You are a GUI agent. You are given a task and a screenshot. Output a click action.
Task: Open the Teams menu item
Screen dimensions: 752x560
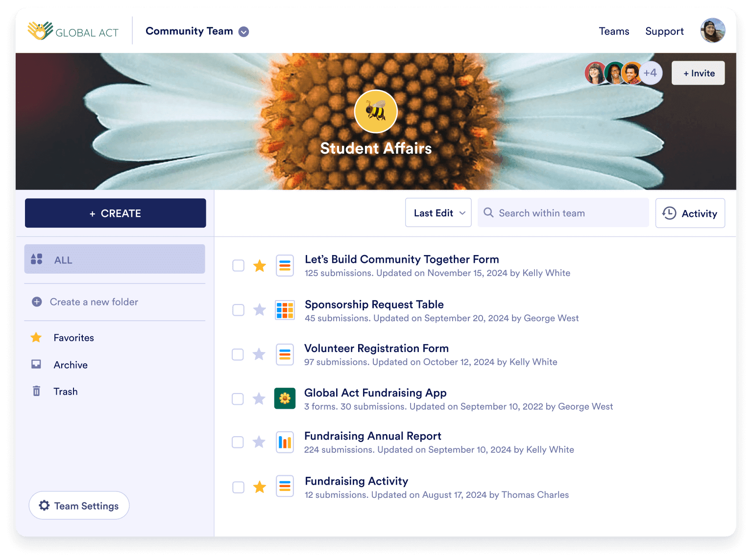pos(613,31)
